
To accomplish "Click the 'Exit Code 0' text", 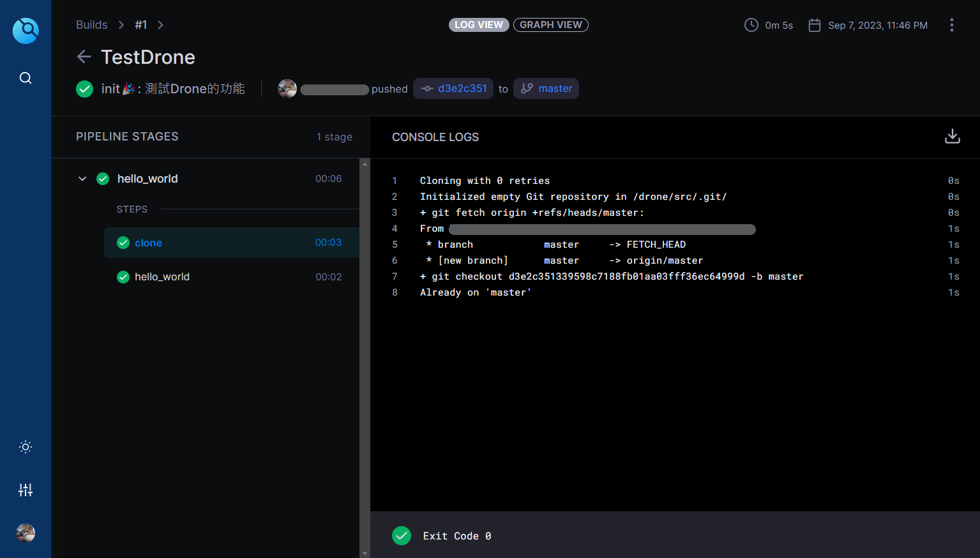I will (457, 536).
